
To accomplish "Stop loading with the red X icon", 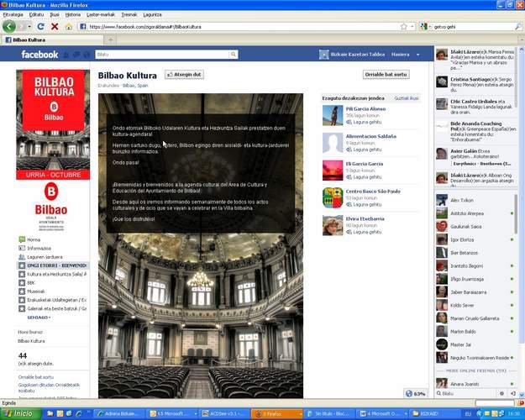I will 55,26.
